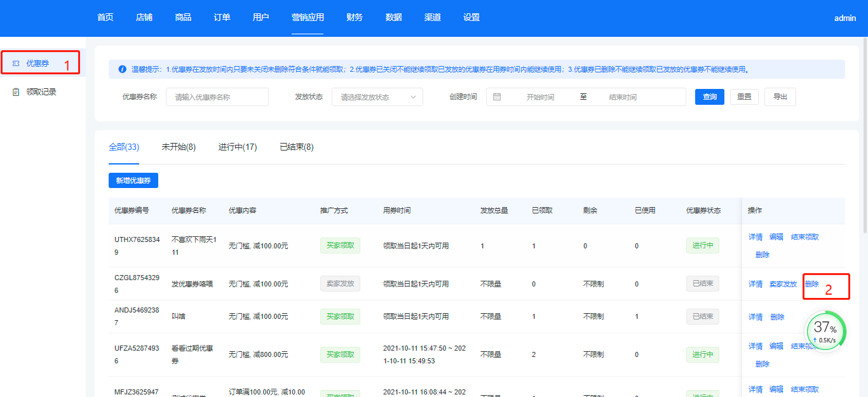Click the clipboard icon beside 领取记录

pyautogui.click(x=16, y=92)
